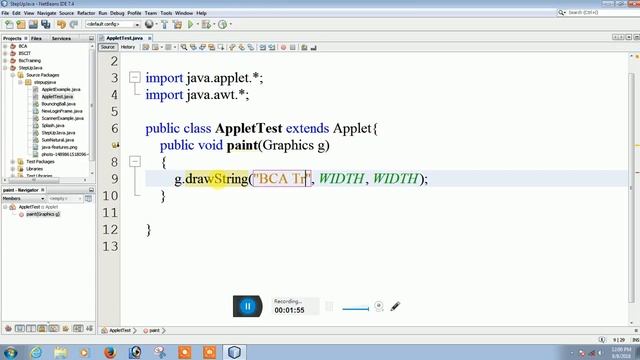
Task: Run the project with green play icon
Action: 190,24
